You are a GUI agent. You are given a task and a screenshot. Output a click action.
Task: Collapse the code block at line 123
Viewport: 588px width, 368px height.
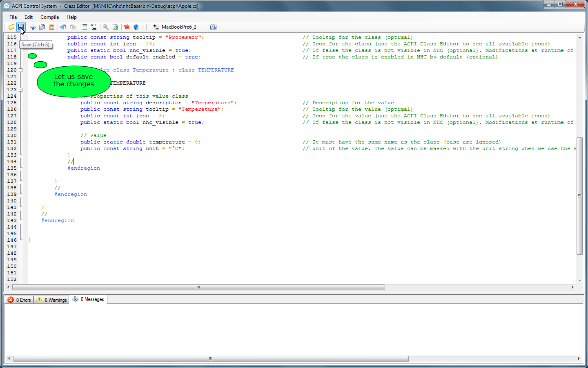pos(20,90)
